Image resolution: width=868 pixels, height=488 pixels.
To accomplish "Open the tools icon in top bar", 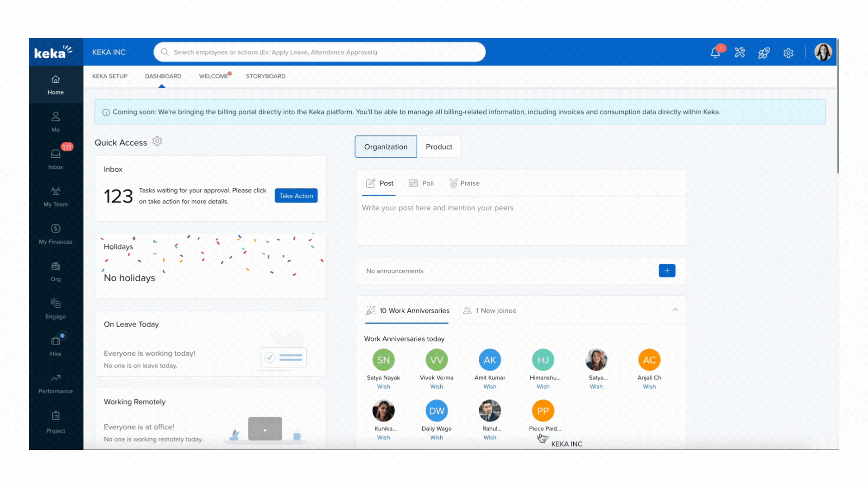I will pyautogui.click(x=740, y=52).
